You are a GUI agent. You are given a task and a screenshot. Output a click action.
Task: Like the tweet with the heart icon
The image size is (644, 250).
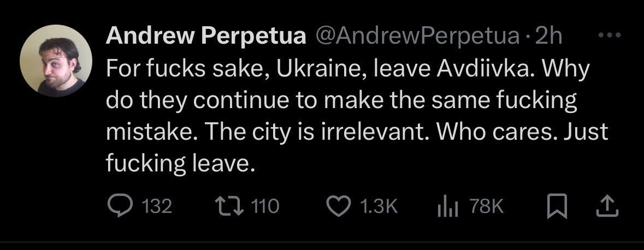pyautogui.click(x=338, y=205)
